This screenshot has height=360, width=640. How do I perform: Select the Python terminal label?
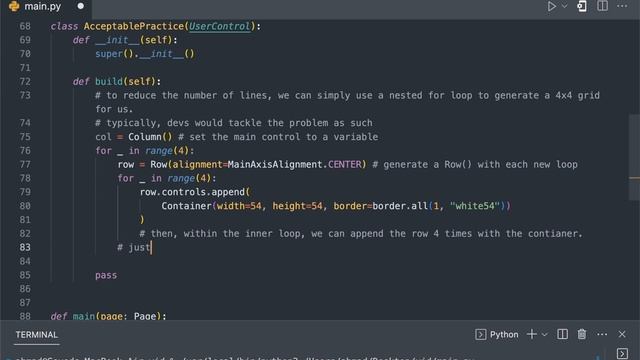tap(504, 335)
